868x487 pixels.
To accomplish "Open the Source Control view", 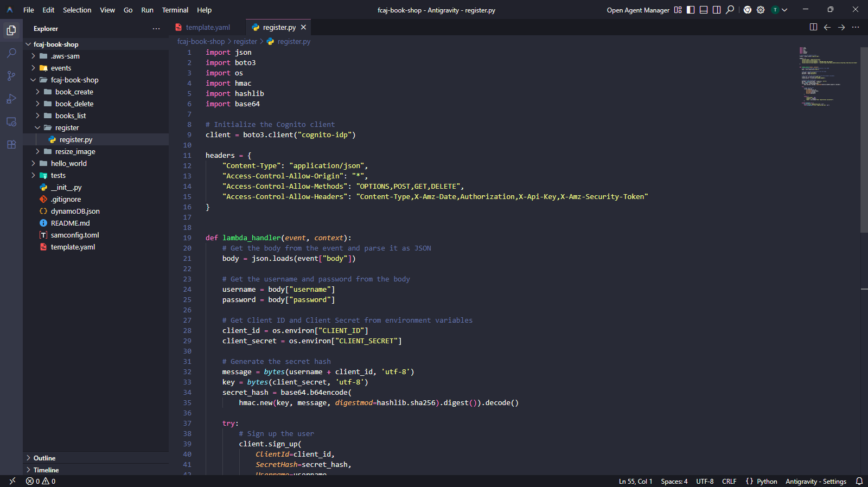I will (x=11, y=76).
